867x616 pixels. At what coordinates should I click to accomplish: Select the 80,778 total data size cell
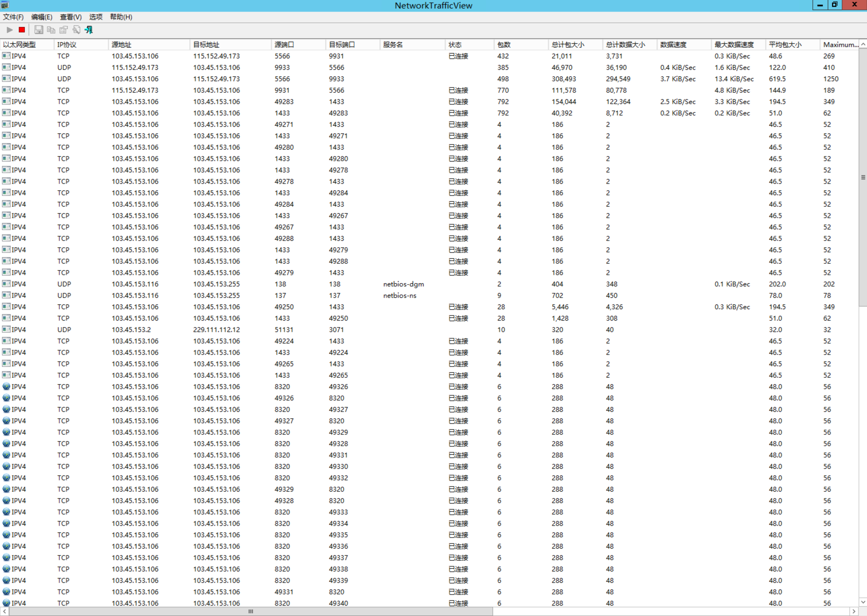(616, 90)
